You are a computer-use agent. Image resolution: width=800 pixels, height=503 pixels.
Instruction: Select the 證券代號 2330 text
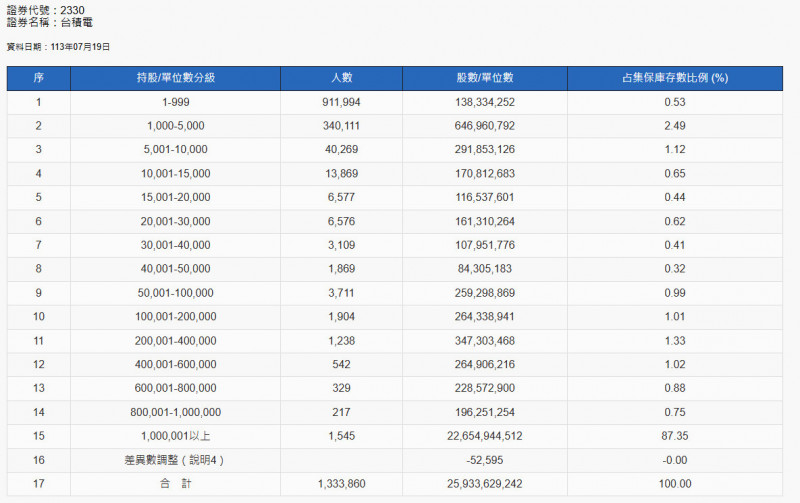[45, 10]
